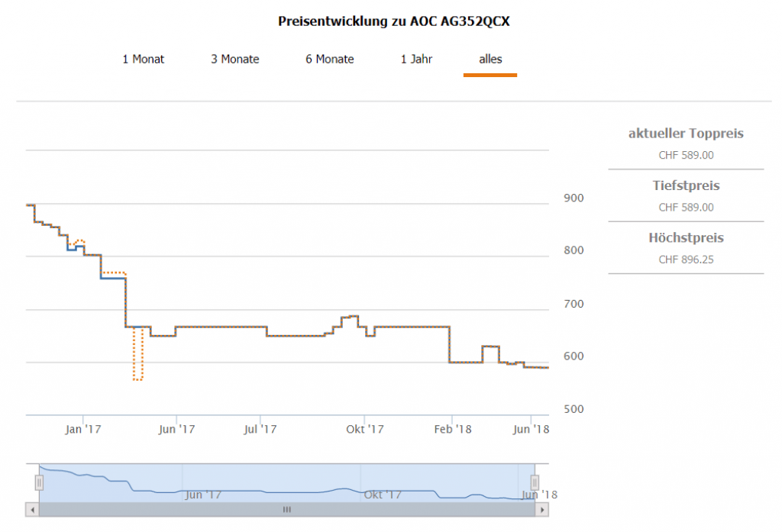
Task: Choose the 1 Jahr range tab
Action: tap(417, 59)
